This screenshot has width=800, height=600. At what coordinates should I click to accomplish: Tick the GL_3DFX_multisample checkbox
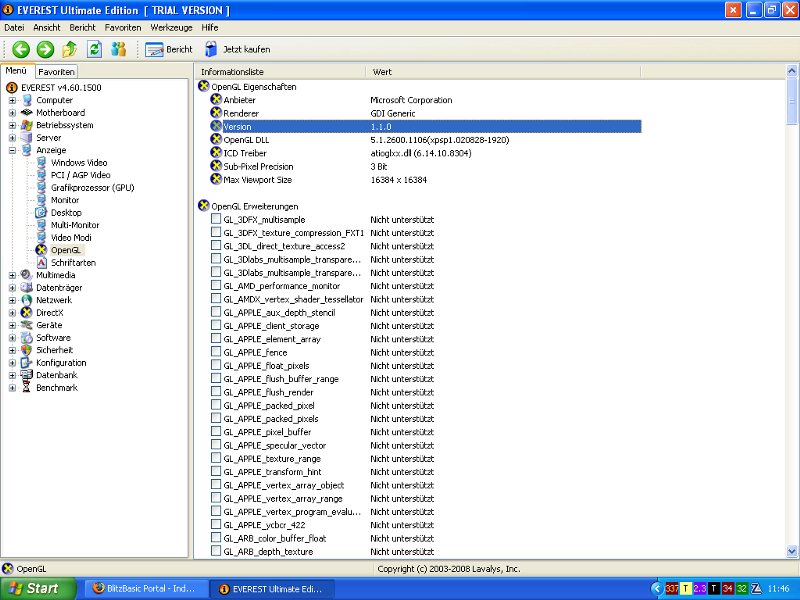pos(216,219)
